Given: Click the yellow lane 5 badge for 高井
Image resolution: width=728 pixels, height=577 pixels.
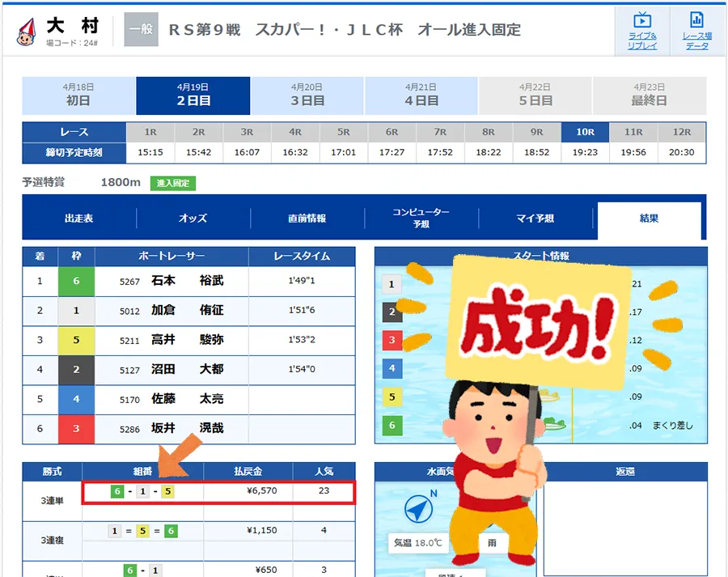Looking at the screenshot, I should pos(76,340).
